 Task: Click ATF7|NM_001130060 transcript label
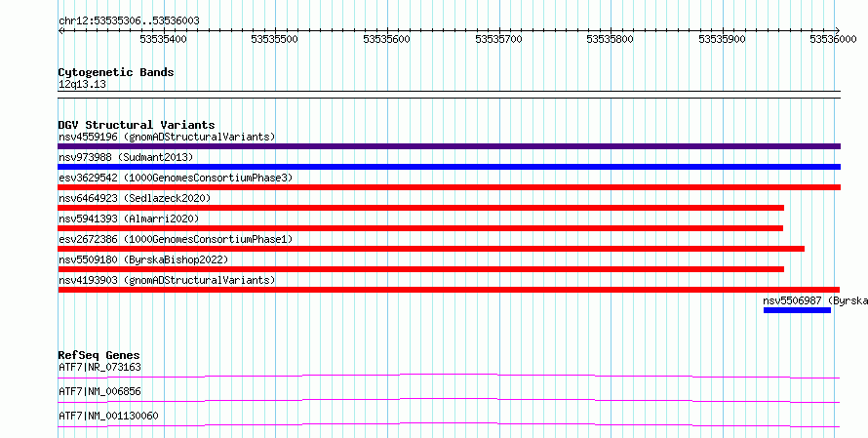[x=108, y=416]
